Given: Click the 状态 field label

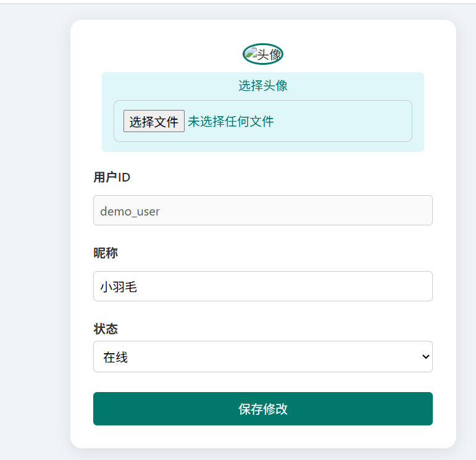Looking at the screenshot, I should click(106, 329).
